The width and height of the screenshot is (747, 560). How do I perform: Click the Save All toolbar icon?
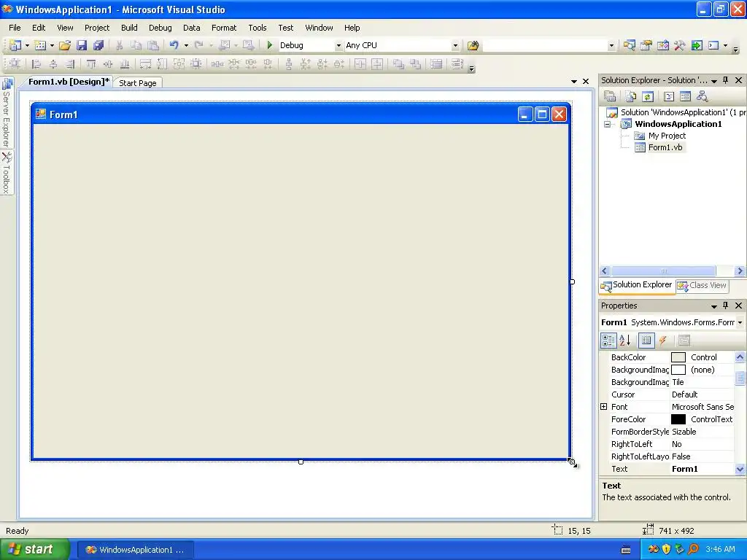tap(98, 45)
